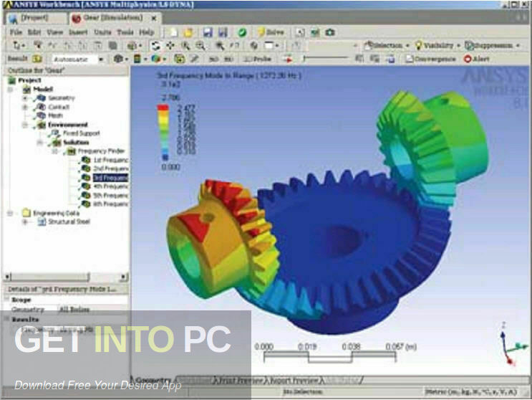
Task: Open the Automatic scale combo box
Action: 78,59
